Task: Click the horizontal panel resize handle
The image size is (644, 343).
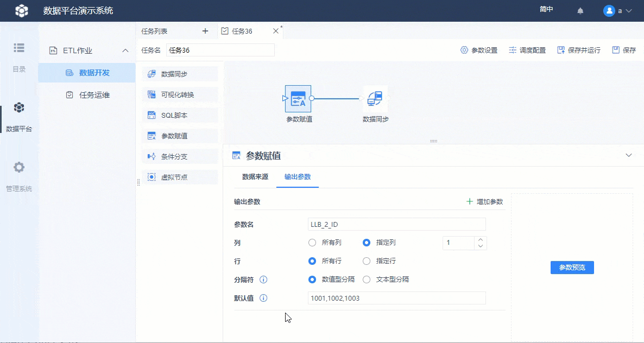Action: point(433,141)
